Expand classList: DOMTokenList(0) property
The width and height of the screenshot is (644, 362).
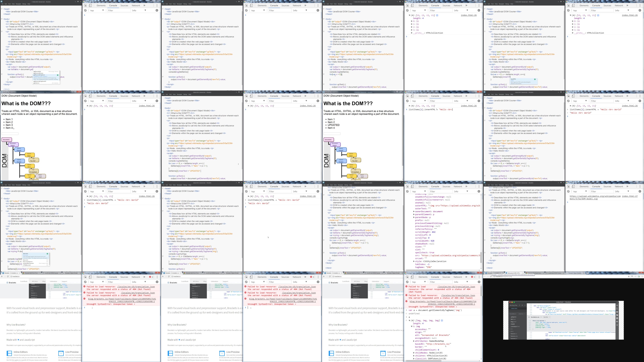click(x=414, y=359)
